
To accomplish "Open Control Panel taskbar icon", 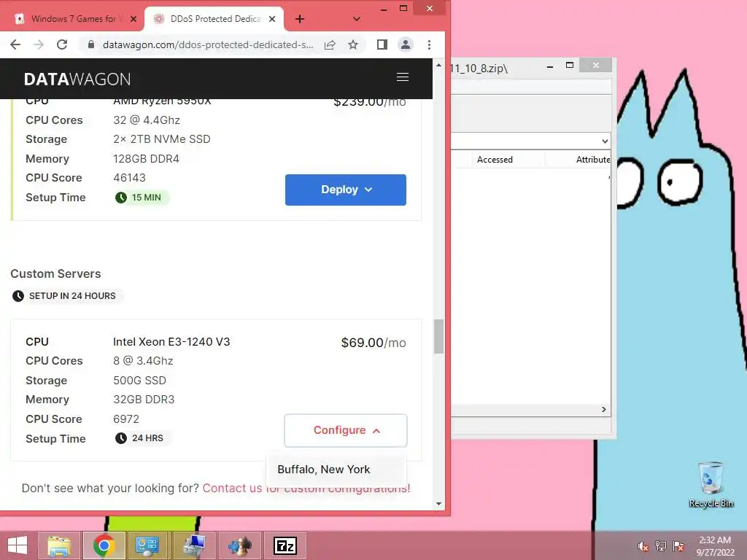I will click(x=147, y=545).
